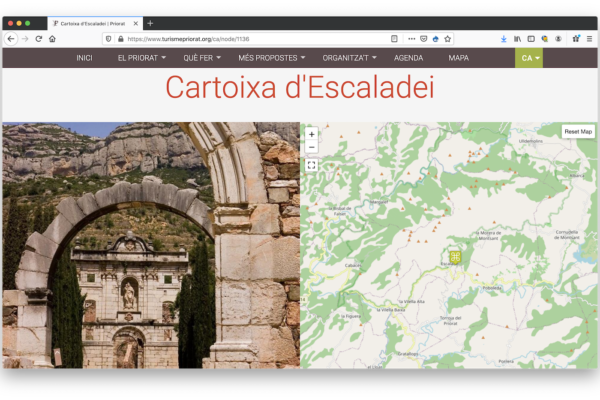The height and width of the screenshot is (400, 600).
Task: Expand the El Priorat menu
Action: coord(142,58)
